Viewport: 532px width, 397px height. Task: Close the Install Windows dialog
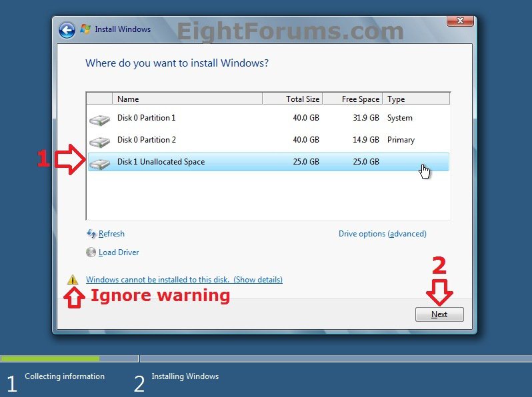coord(460,21)
